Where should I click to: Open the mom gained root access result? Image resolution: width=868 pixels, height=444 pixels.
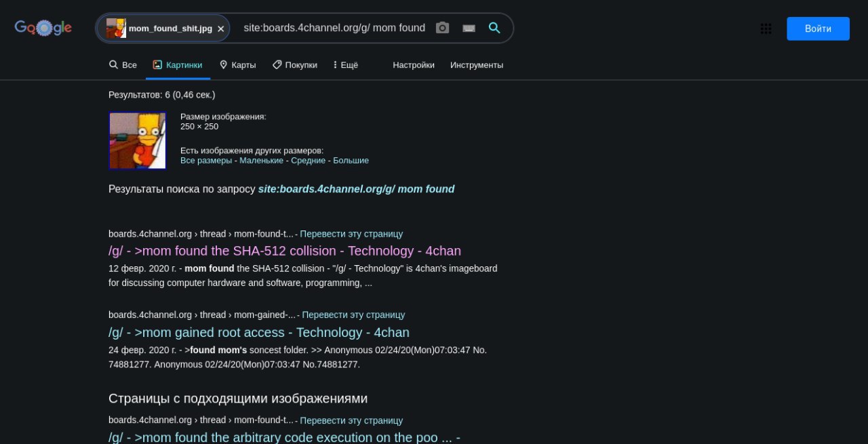(259, 332)
